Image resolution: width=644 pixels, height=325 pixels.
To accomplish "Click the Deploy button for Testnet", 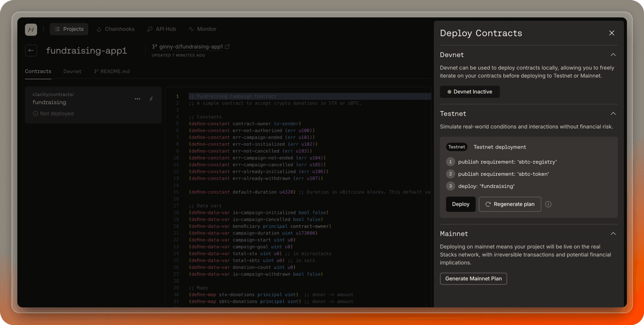I will 460,204.
